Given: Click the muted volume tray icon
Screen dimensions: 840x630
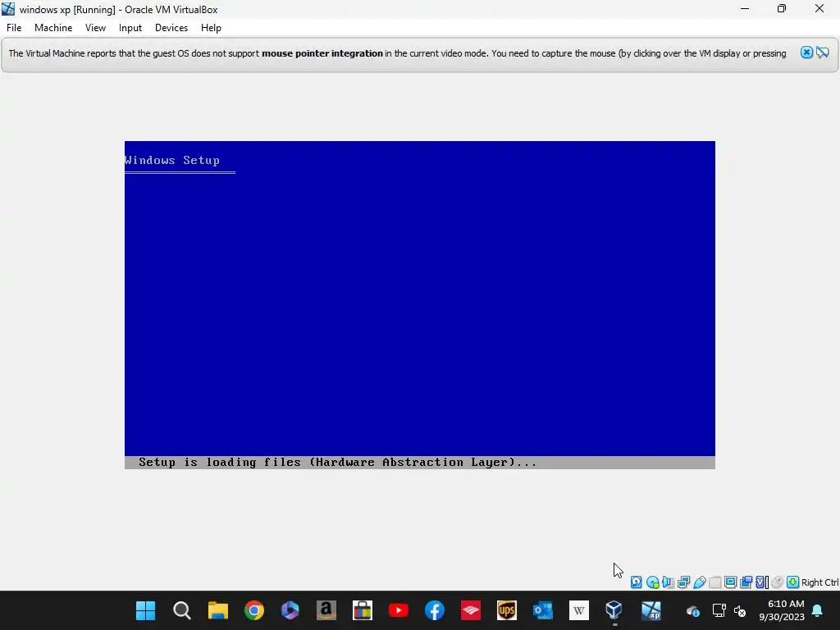Looking at the screenshot, I should pyautogui.click(x=740, y=610).
